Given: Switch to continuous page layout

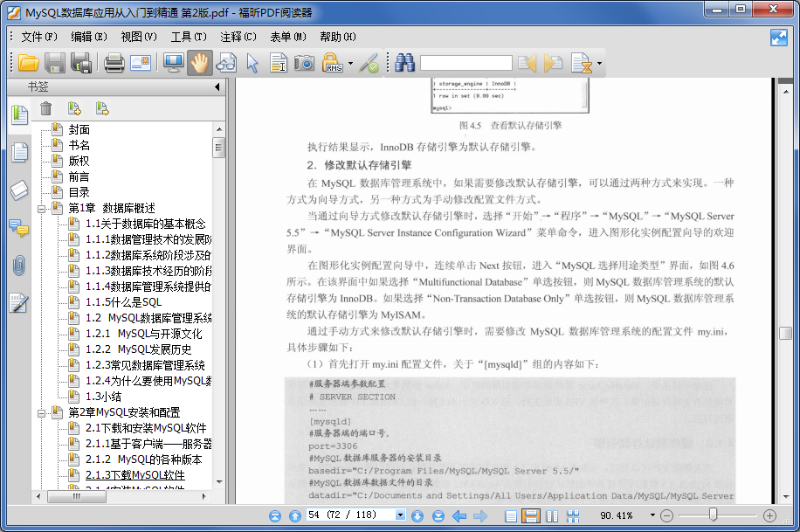Looking at the screenshot, I should [x=531, y=516].
